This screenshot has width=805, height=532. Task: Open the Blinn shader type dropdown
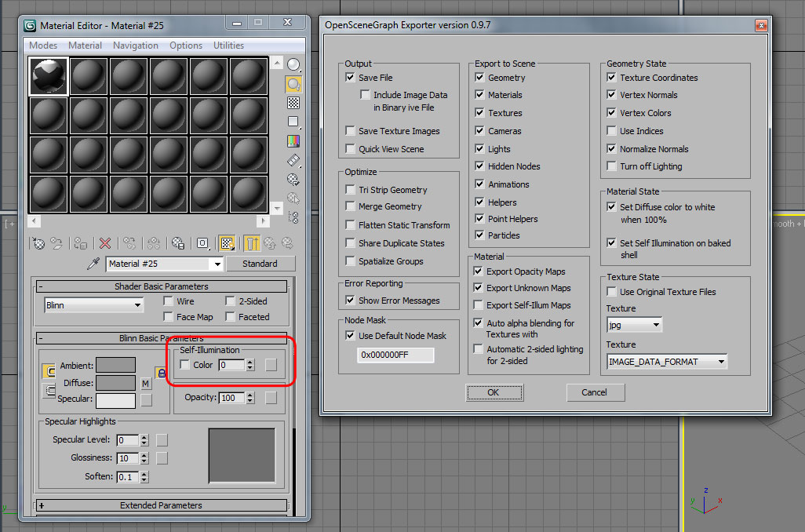coord(137,305)
